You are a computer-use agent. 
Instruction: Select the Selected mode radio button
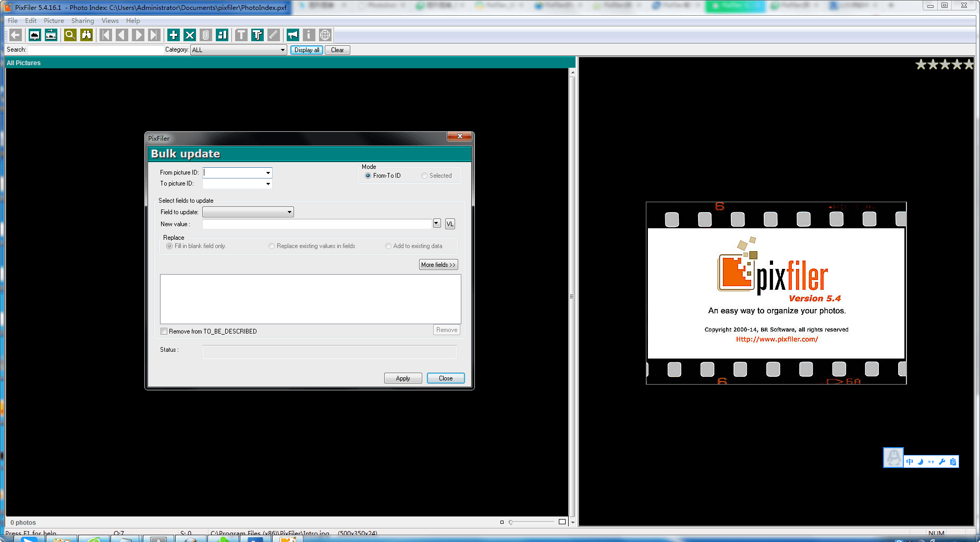coord(424,176)
